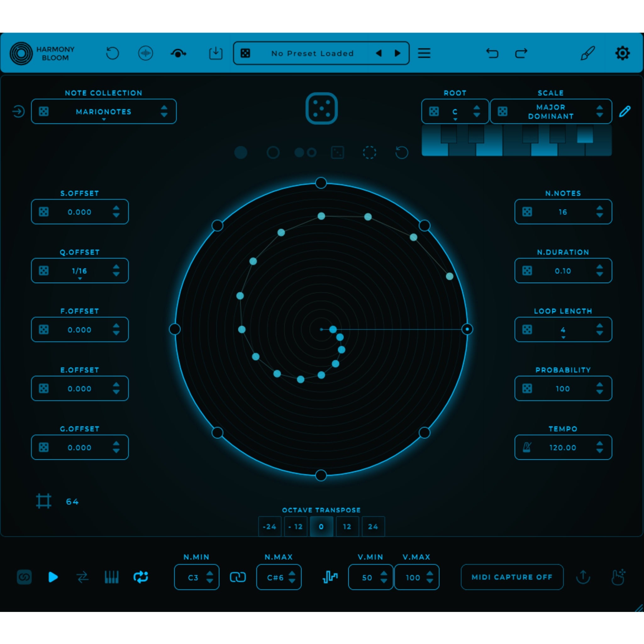The image size is (644, 644).
Task: Toggle the loop playback button
Action: [141, 577]
